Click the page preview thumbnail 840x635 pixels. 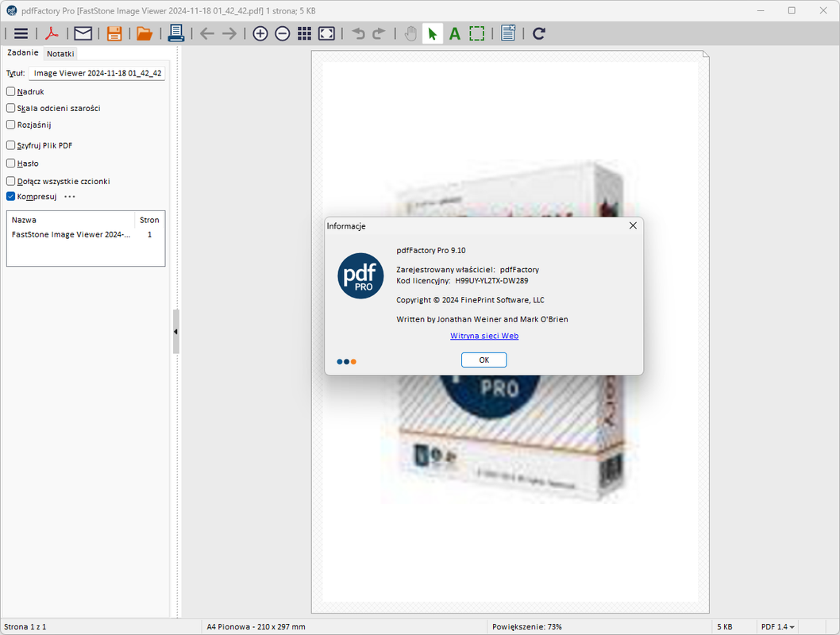[x=510, y=332]
